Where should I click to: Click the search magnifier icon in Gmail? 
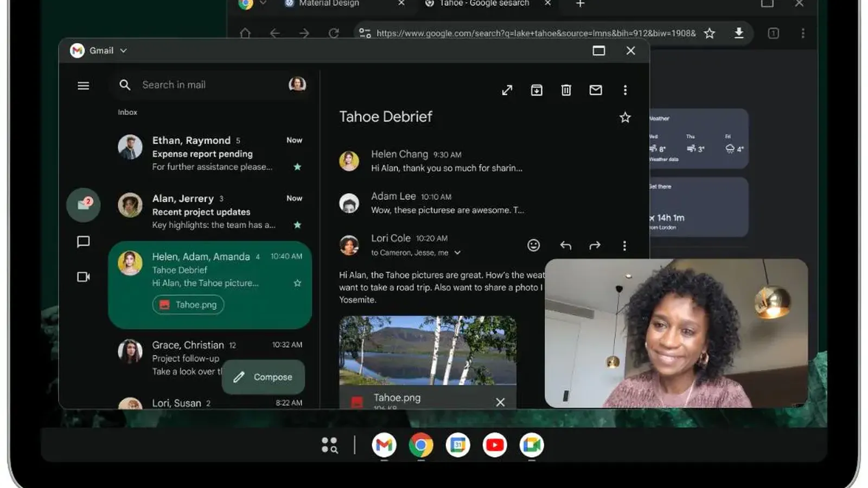tap(125, 85)
